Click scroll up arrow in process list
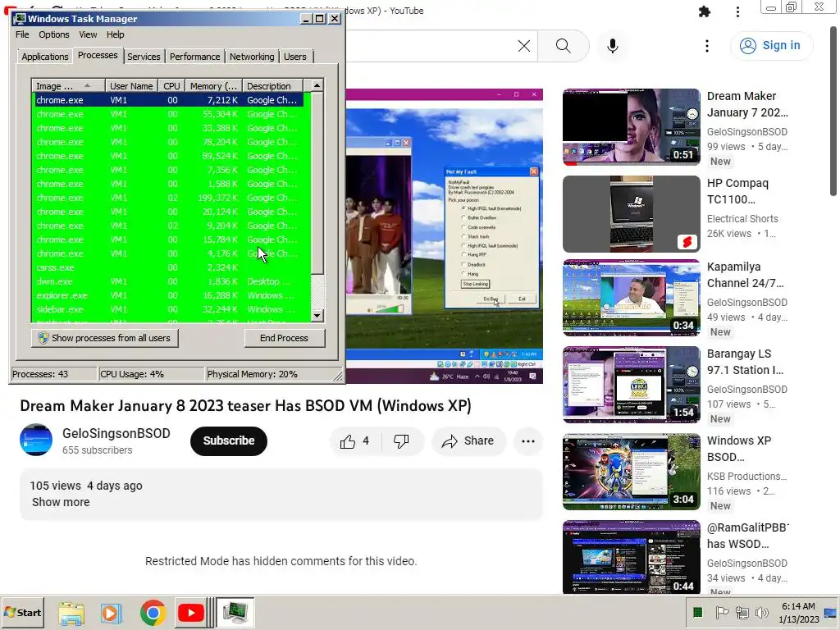840x630 pixels. [x=317, y=85]
